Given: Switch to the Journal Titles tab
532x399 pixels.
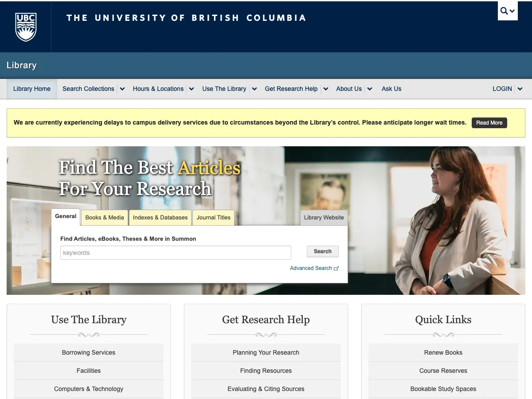Looking at the screenshot, I should (x=214, y=218).
